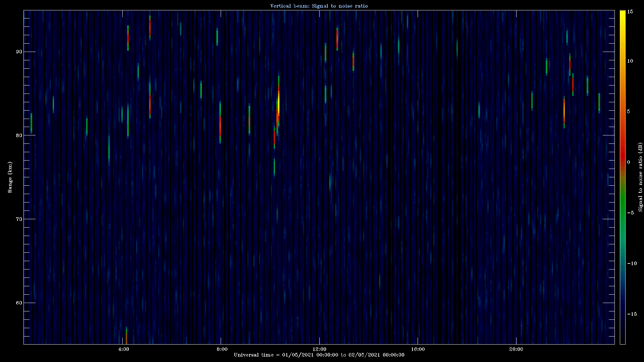Click the 4:00 time axis tick label
The height and width of the screenshot is (362, 644).
[x=124, y=349]
